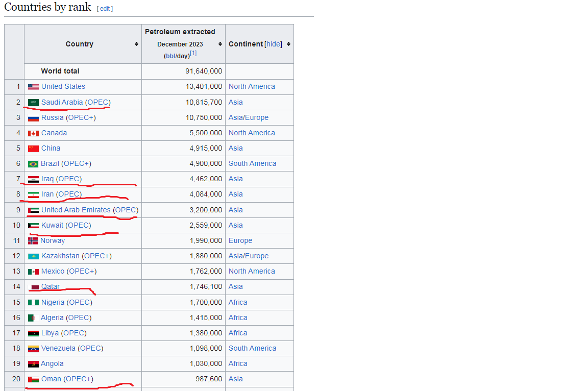588x391 pixels.
Task: Open the United States country link
Action: click(x=63, y=87)
